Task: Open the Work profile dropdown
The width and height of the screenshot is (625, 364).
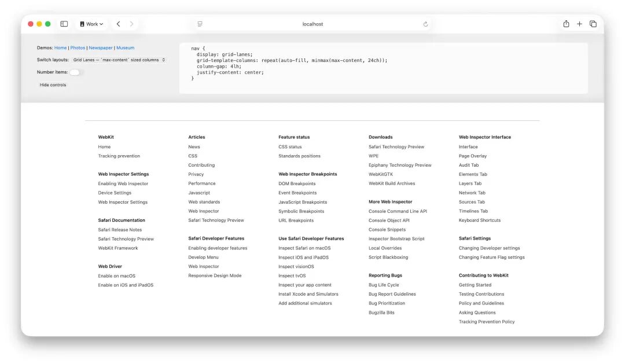Action: [x=91, y=24]
